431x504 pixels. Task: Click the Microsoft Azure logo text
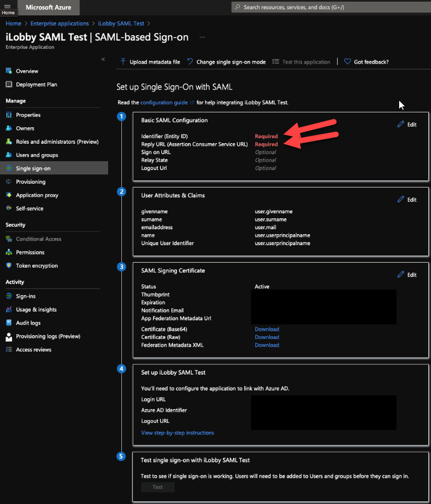48,7
